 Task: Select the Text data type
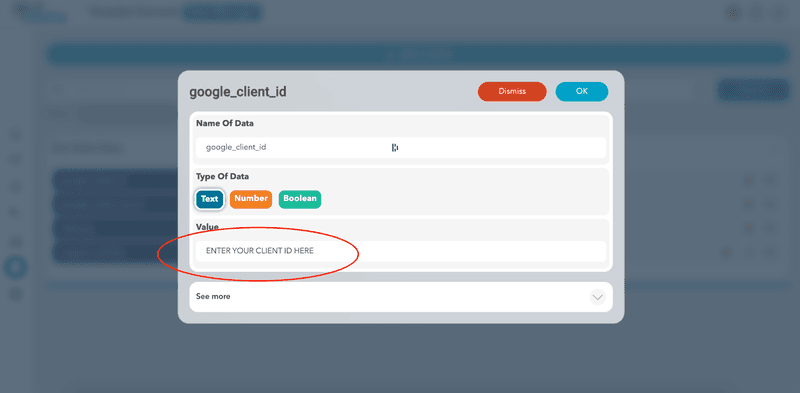(209, 199)
